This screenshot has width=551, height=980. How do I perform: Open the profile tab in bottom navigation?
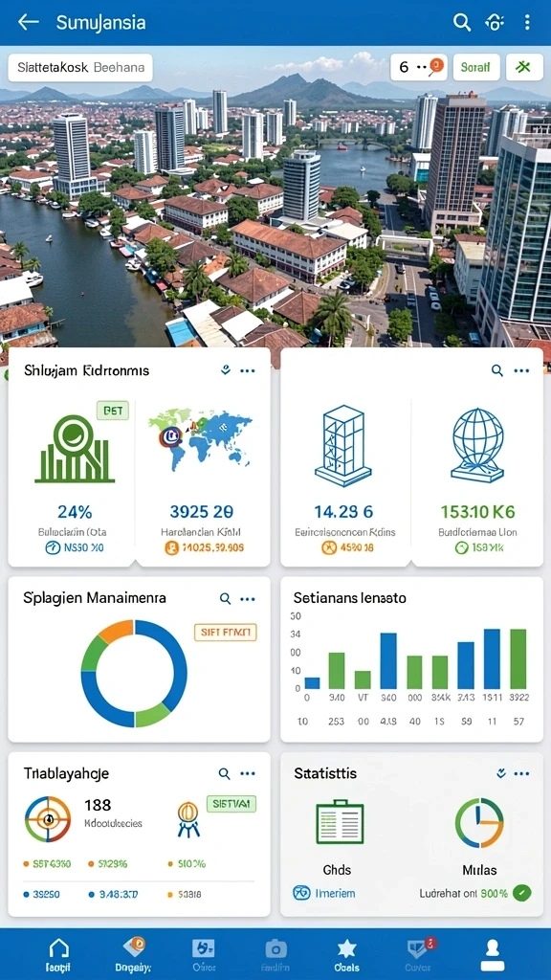(492, 954)
